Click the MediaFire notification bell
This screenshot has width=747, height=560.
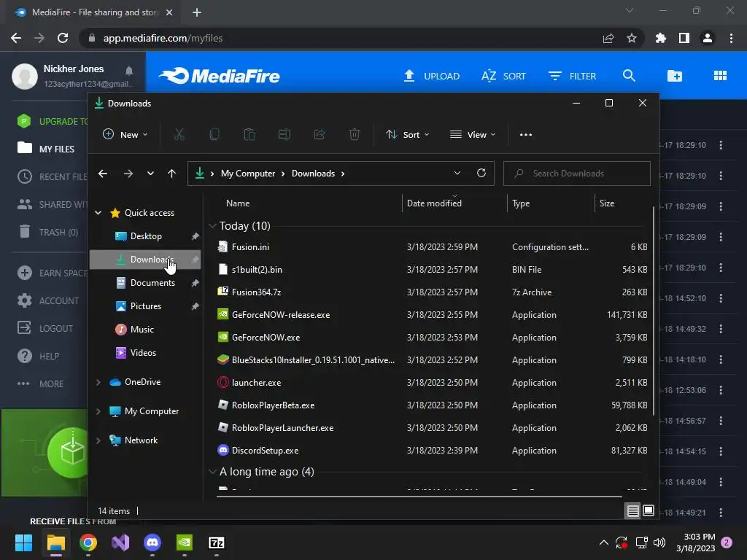(x=128, y=71)
